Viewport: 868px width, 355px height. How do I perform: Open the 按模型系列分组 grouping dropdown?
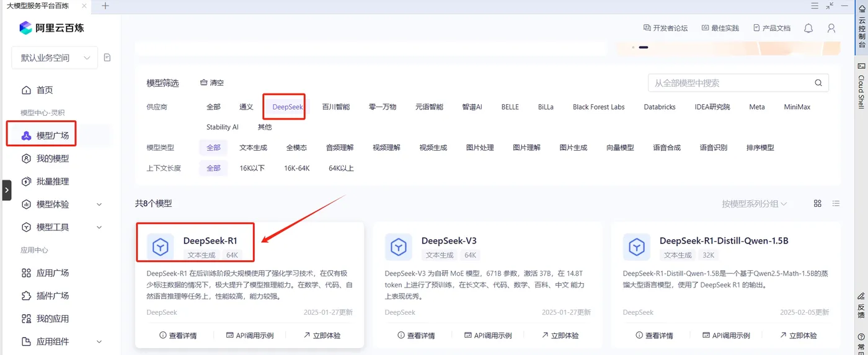(x=755, y=203)
